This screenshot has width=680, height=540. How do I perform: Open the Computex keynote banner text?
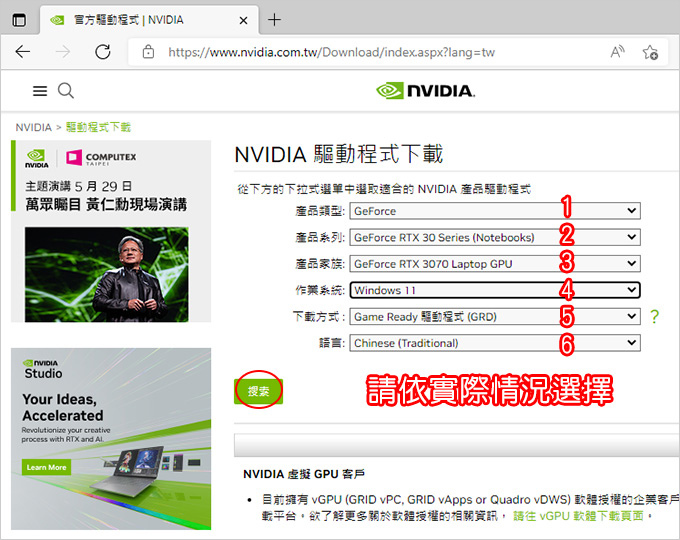pyautogui.click(x=106, y=195)
